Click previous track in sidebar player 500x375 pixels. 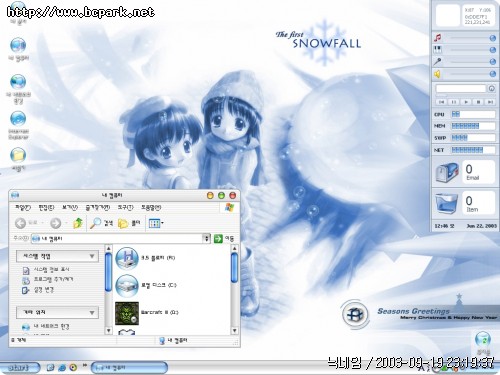click(441, 102)
